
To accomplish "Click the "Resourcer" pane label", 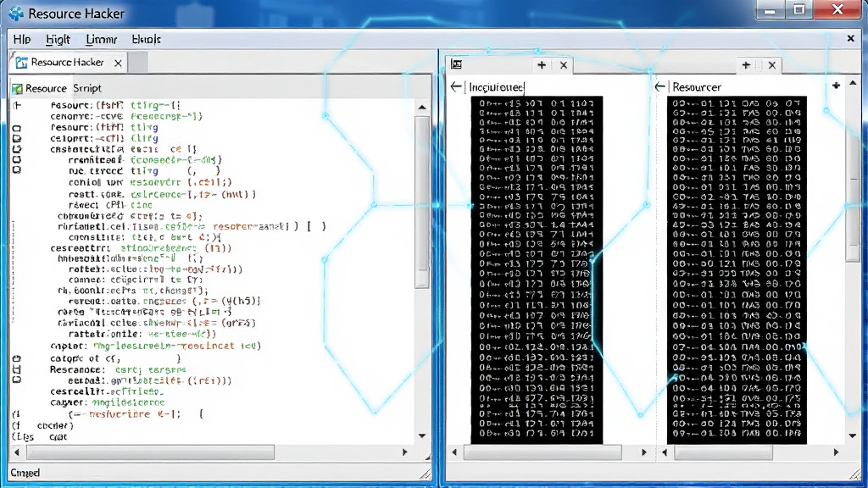I will (x=697, y=87).
